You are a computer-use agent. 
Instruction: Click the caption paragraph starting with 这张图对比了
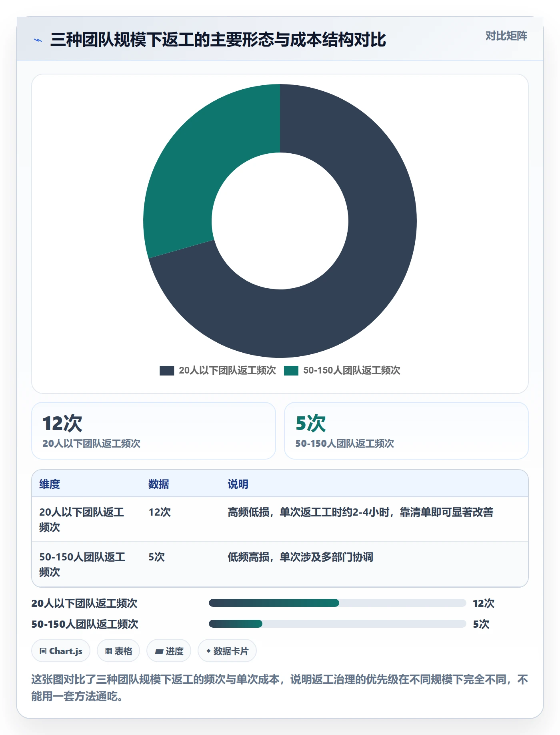point(280,688)
